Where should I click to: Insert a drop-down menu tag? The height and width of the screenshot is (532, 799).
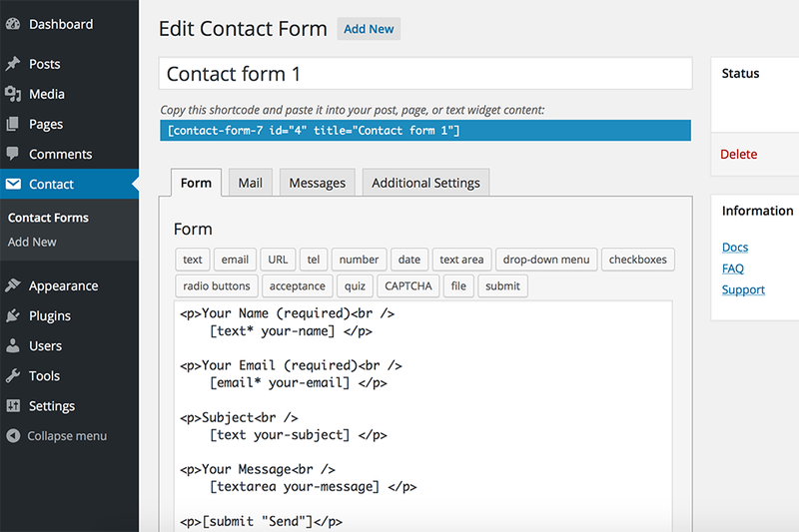(x=546, y=260)
